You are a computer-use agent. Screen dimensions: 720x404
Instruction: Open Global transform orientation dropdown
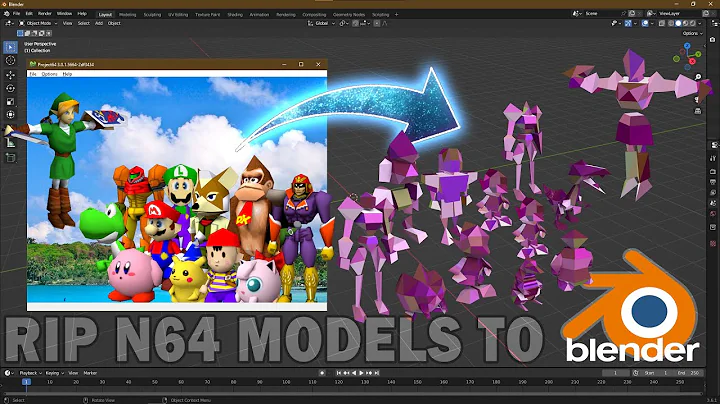tap(321, 23)
